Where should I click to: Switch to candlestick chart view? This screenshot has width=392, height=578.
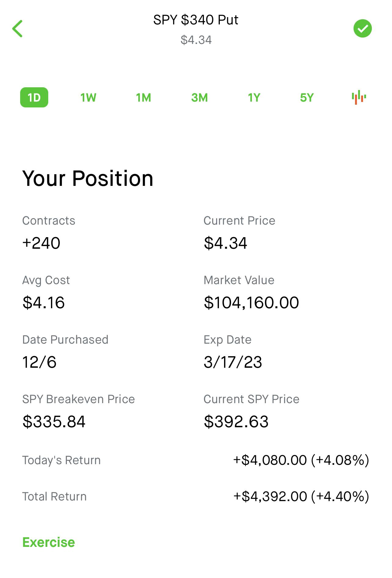[x=359, y=98]
